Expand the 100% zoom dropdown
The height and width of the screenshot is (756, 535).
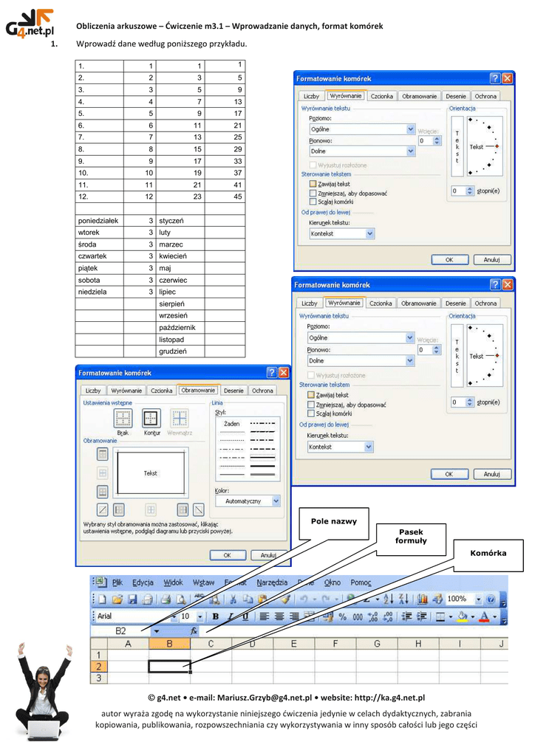[x=479, y=599]
